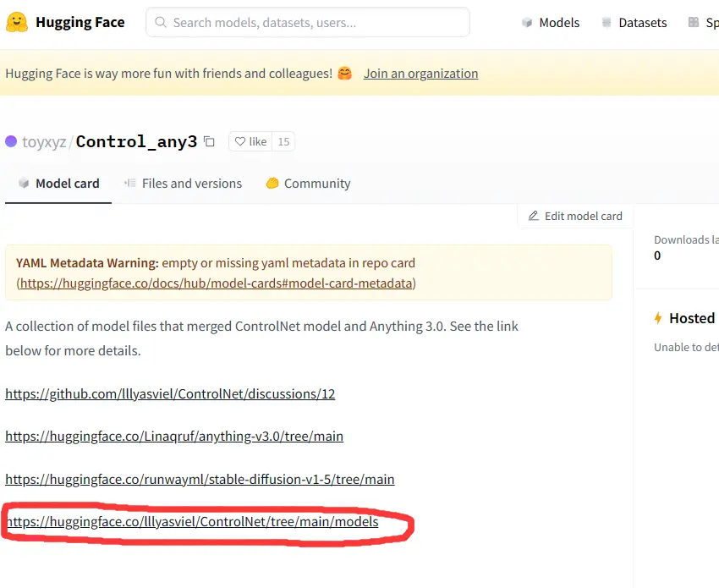
Task: Follow the Join an organization link
Action: point(420,74)
